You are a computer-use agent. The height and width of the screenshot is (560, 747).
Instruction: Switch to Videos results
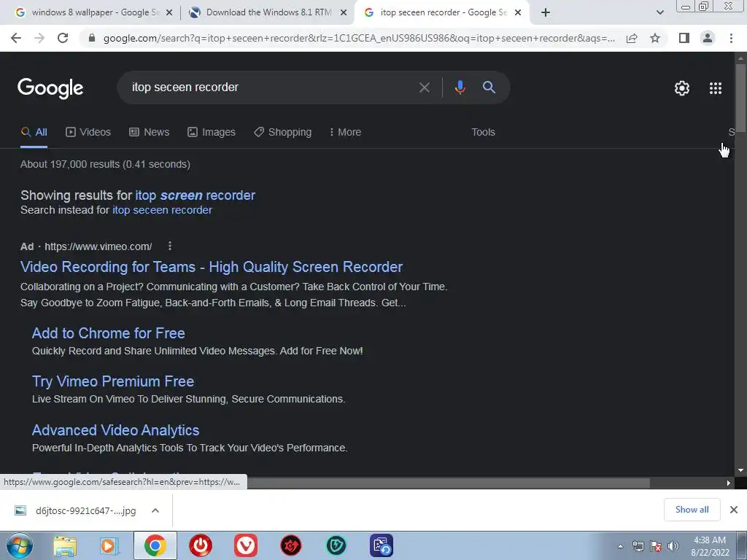(x=88, y=133)
